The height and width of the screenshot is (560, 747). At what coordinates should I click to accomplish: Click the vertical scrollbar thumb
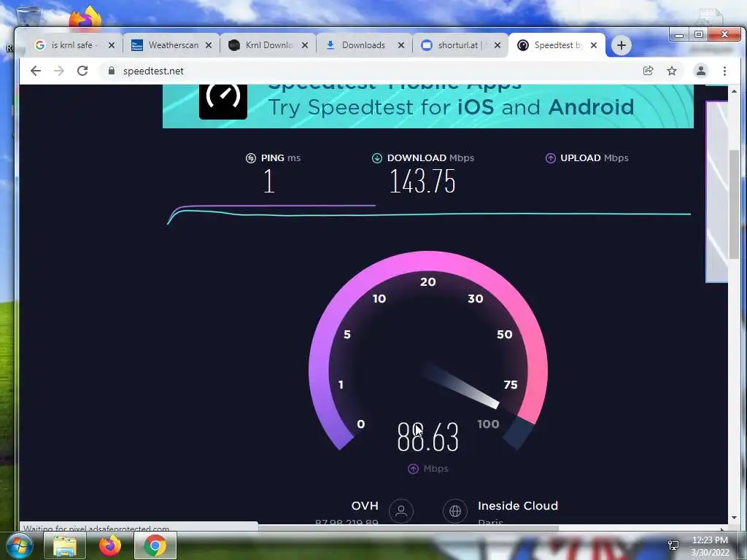click(x=734, y=205)
